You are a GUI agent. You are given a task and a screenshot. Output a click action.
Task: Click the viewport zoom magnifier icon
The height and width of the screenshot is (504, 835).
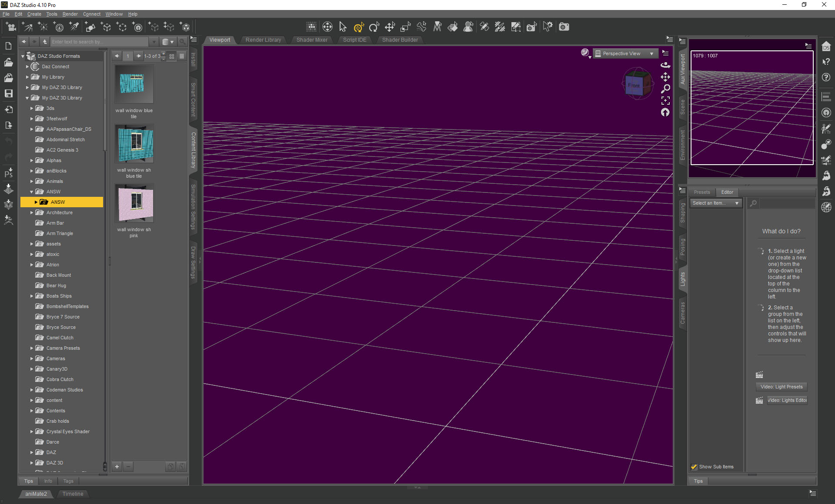pyautogui.click(x=665, y=89)
